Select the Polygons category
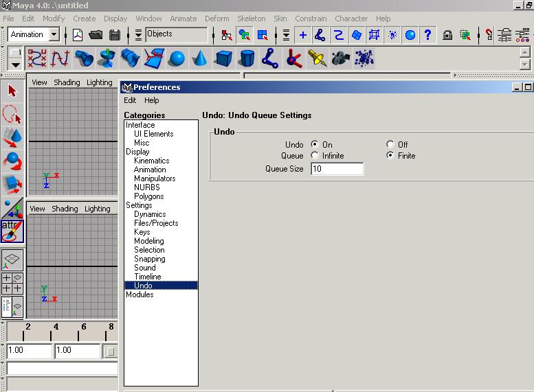 pos(149,196)
